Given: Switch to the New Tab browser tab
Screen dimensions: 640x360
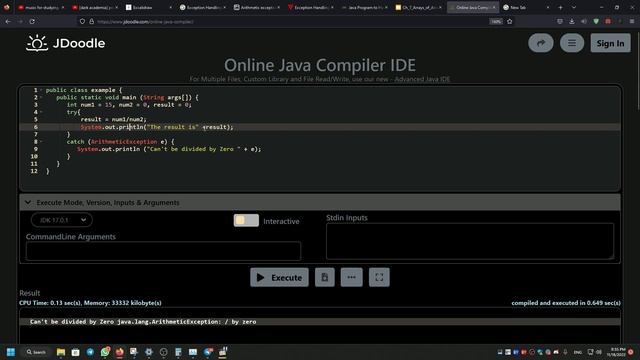Looking at the screenshot, I should [526, 7].
